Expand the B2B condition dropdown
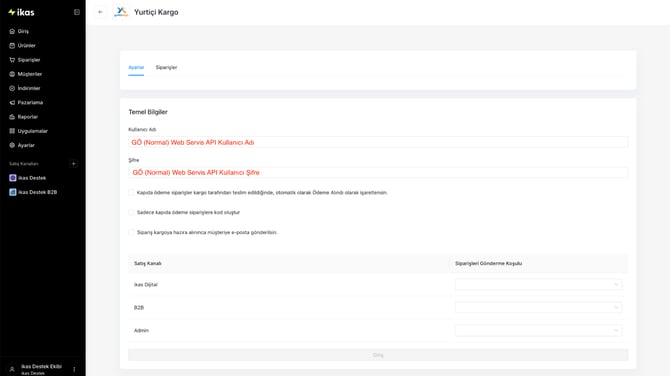 tap(538, 308)
